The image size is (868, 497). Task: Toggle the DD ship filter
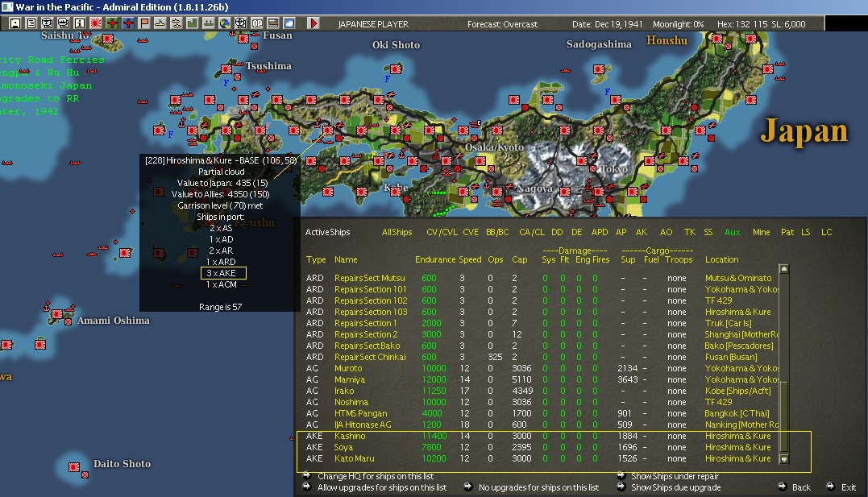coord(557,232)
